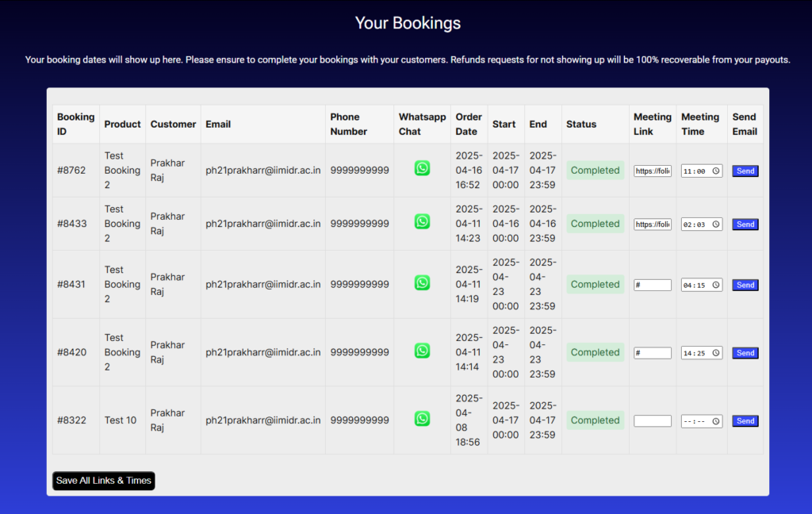This screenshot has width=812, height=514.
Task: Click Save All Links & Times button
Action: pyautogui.click(x=104, y=481)
